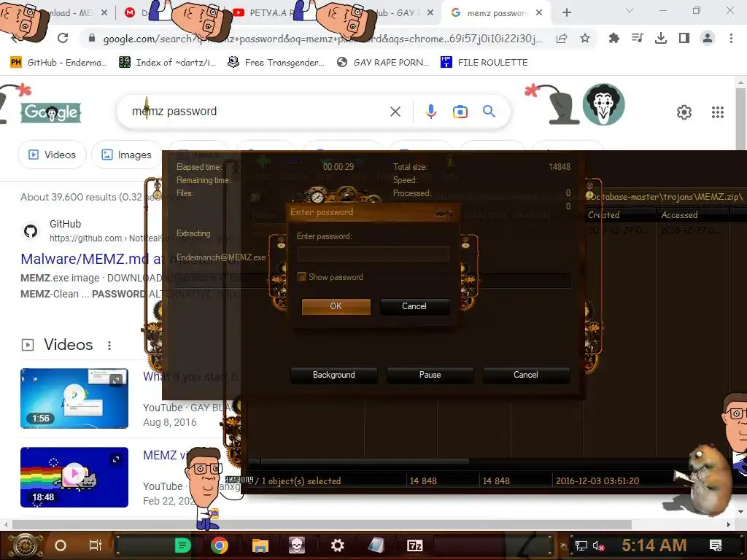Open Videos section more options
Viewport: 747px width, 560px height.
click(109, 345)
